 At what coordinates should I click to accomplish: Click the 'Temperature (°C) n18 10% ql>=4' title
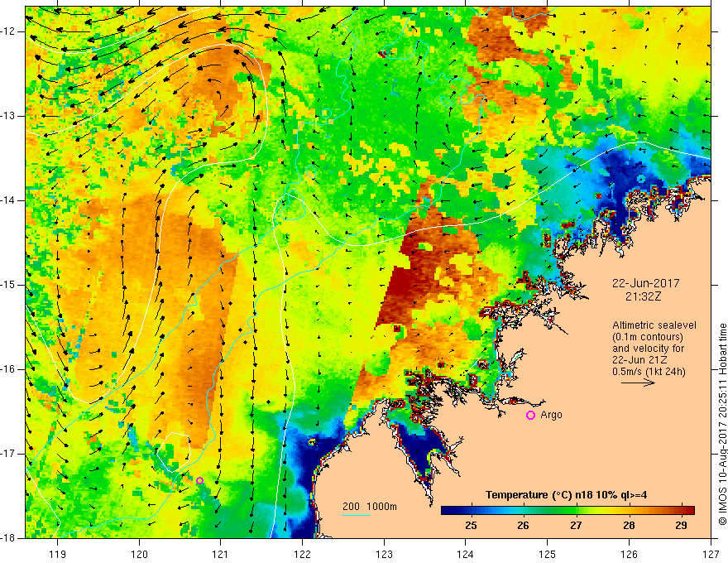coord(567,495)
